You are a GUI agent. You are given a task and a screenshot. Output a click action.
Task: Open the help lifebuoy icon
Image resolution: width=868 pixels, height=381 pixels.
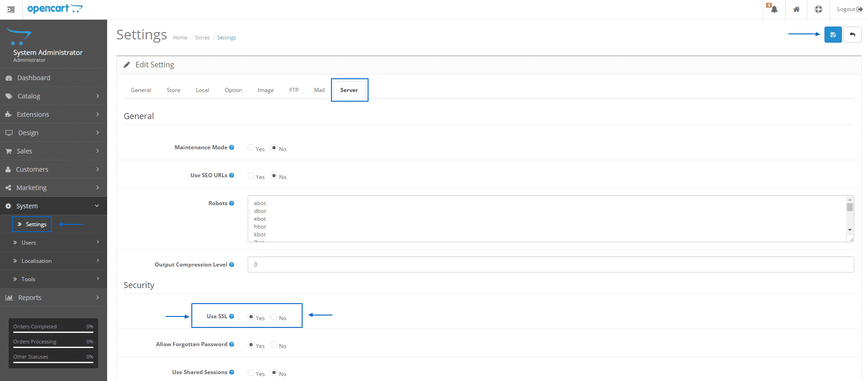(x=819, y=9)
